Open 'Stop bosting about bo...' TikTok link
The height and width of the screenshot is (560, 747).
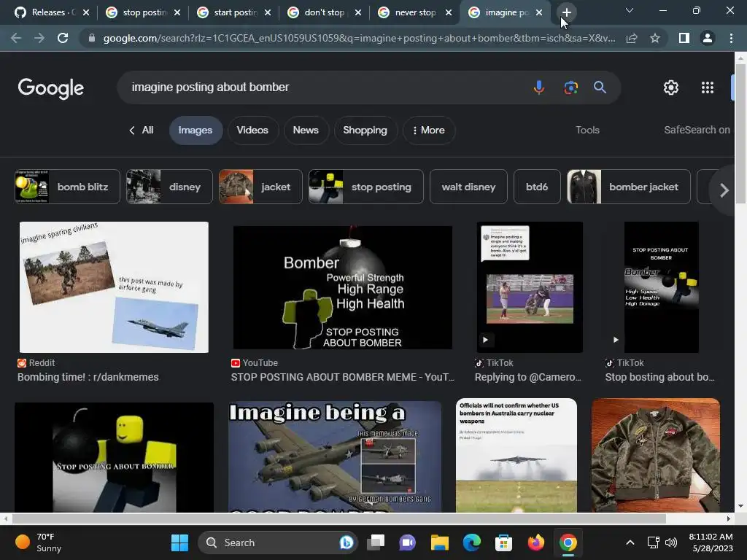pos(659,377)
